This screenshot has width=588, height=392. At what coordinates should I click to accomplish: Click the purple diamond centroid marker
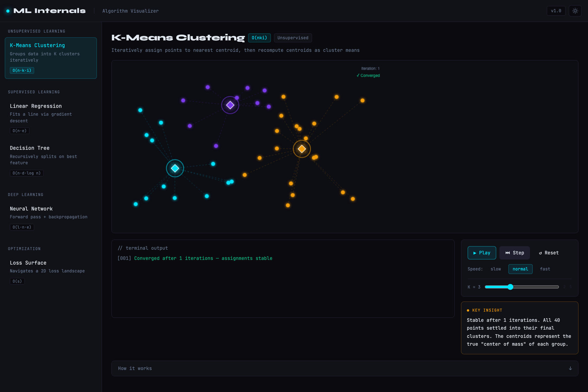230,105
